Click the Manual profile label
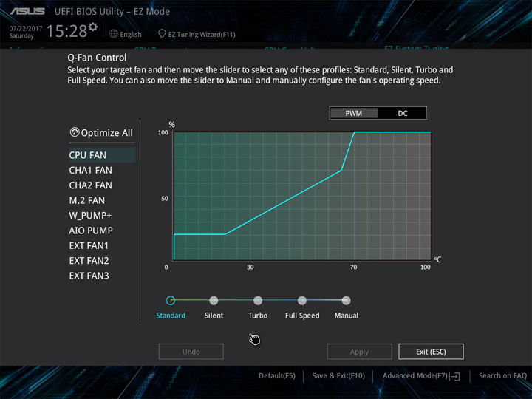Viewport: 532px width, 399px height. [347, 316]
